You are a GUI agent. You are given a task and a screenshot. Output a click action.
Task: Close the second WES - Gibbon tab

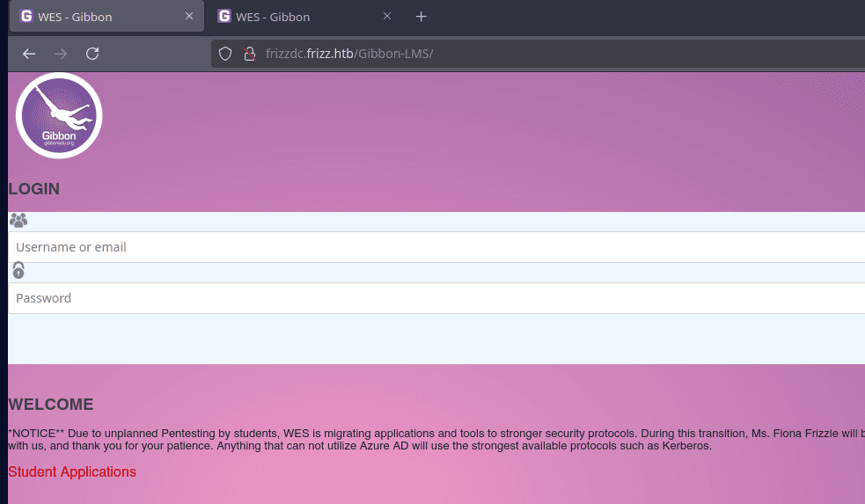[386, 17]
